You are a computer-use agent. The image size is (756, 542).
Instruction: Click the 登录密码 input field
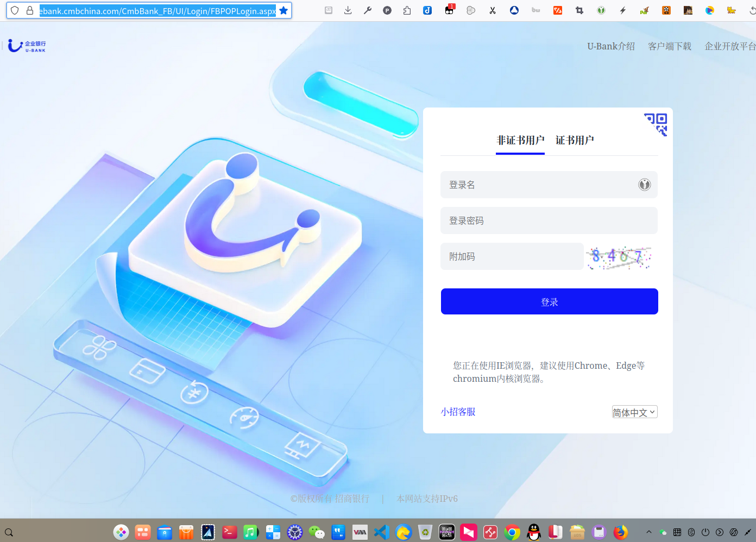click(549, 220)
